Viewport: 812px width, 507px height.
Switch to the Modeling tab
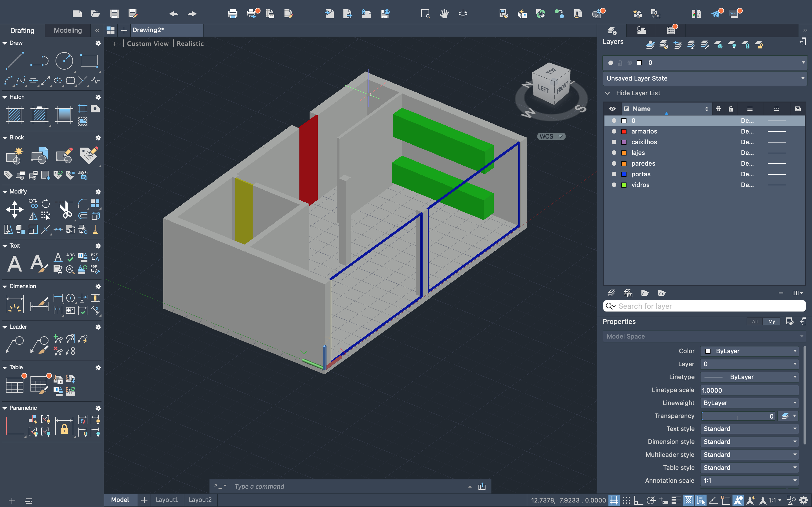68,30
